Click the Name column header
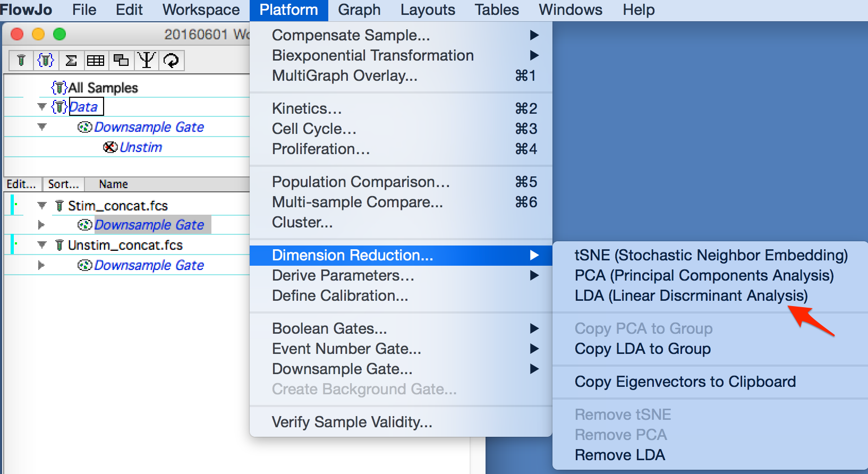Viewport: 868px width, 474px height. [x=113, y=184]
